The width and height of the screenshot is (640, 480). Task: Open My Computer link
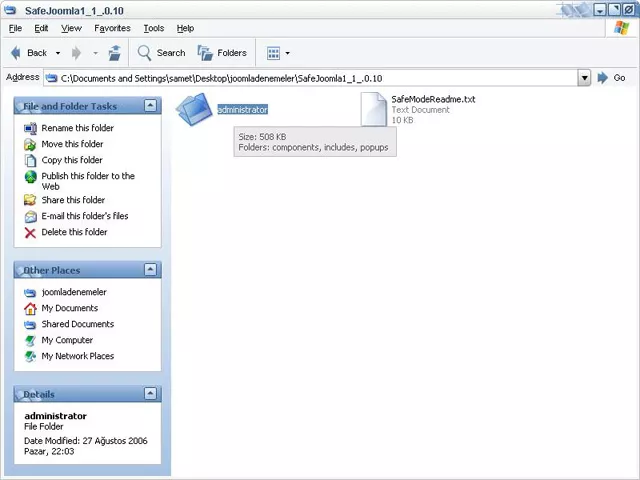pos(67,340)
